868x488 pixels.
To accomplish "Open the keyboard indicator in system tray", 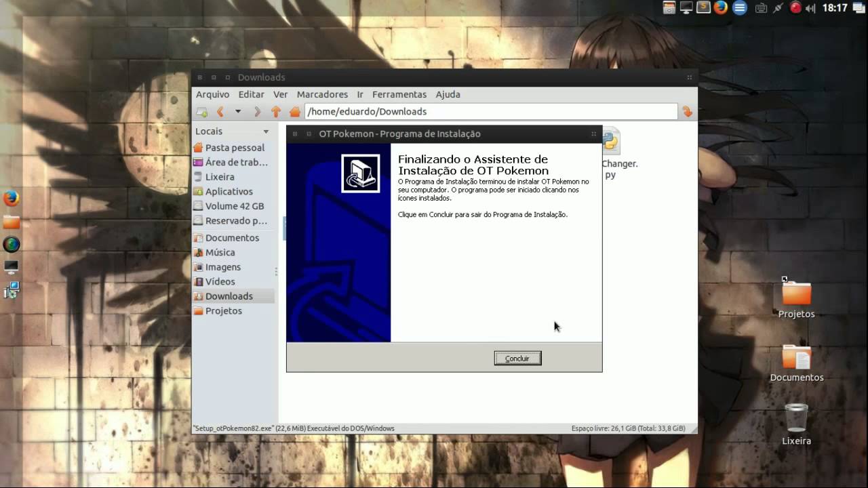I will [x=761, y=8].
